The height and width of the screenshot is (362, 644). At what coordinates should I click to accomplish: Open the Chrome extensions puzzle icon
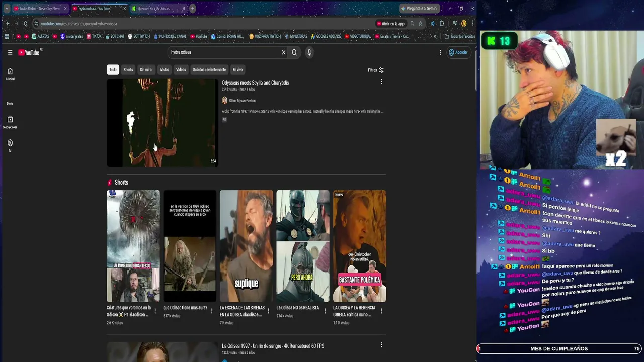click(442, 24)
